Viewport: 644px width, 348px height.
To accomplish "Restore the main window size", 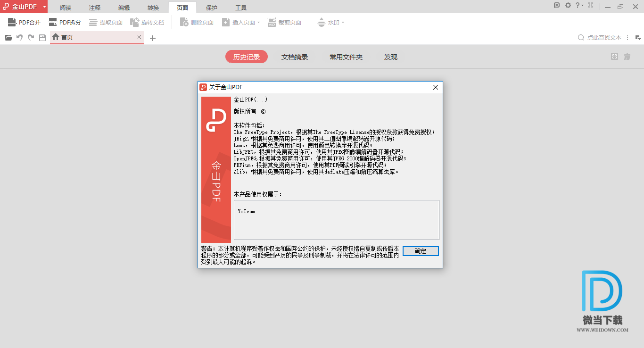I will pos(620,7).
